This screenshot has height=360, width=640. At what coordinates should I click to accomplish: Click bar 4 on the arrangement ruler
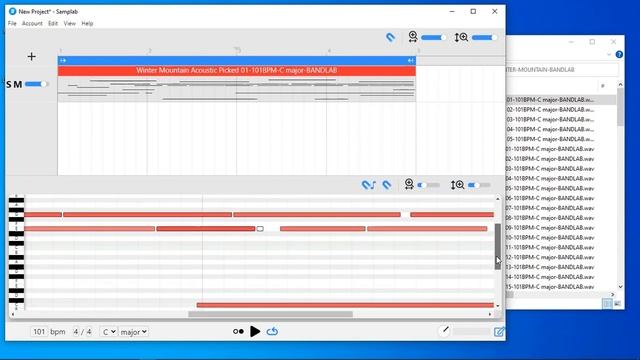pyautogui.click(x=329, y=51)
